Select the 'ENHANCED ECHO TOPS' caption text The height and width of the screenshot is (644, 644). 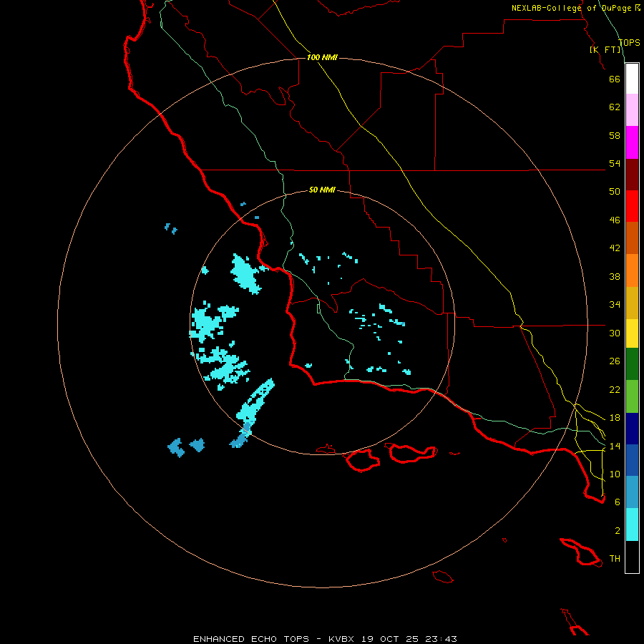tap(251, 639)
